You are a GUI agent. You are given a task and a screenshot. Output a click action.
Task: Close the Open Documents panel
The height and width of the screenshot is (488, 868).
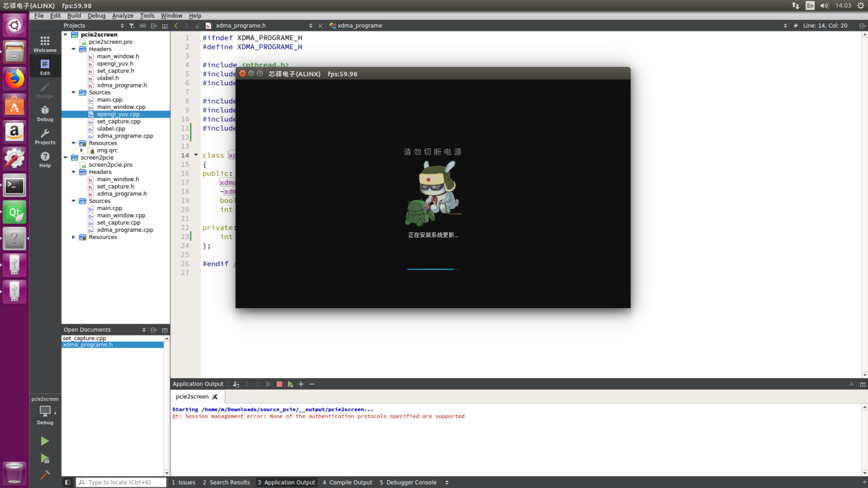click(x=165, y=330)
